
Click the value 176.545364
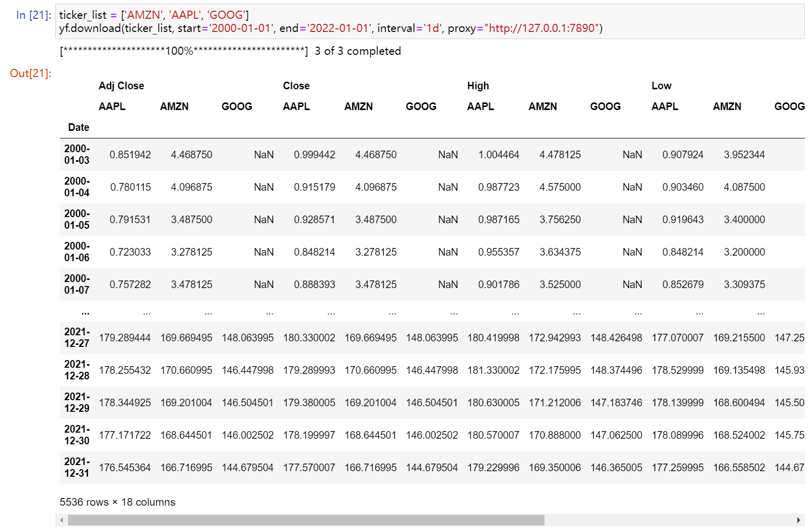[125, 468]
